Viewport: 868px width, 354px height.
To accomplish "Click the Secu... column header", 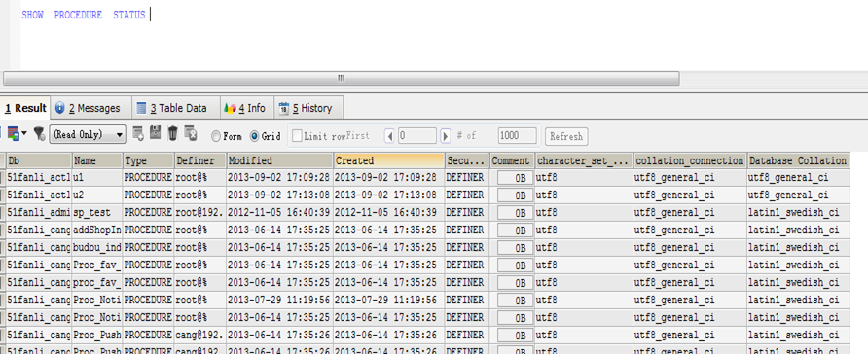I will coord(467,160).
